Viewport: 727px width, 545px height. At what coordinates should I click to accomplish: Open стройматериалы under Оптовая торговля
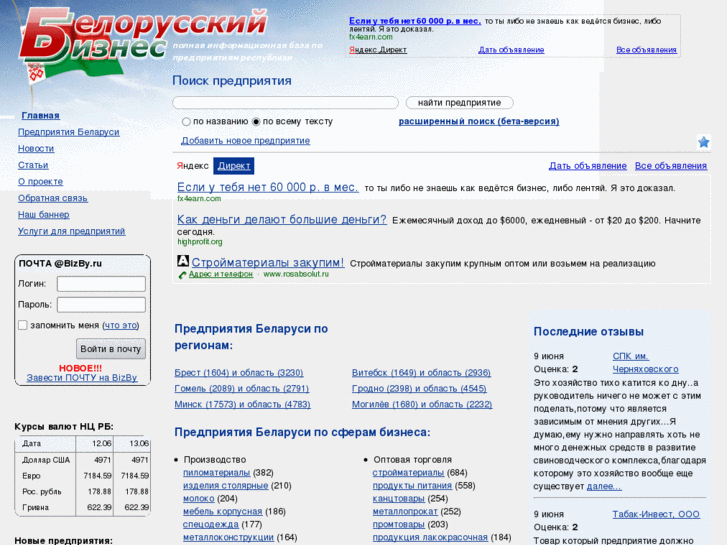[408, 473]
